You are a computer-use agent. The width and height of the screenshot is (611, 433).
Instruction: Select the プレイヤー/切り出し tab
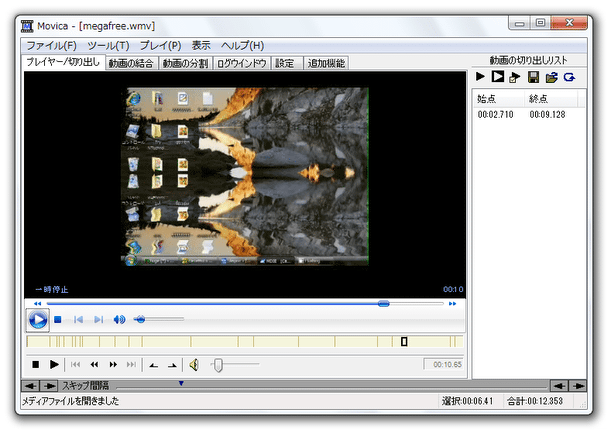tap(64, 62)
